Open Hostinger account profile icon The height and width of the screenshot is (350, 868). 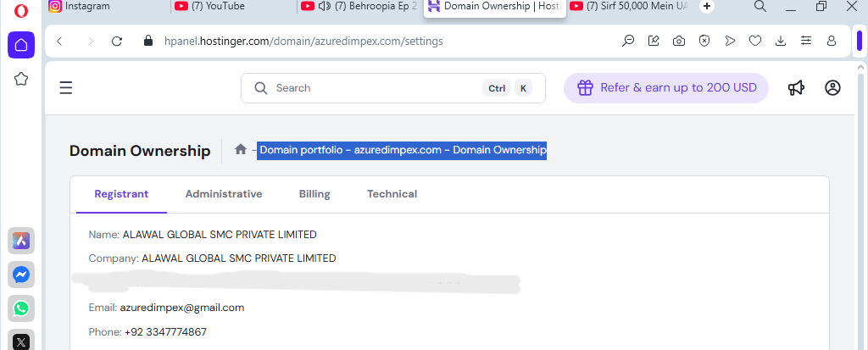coord(832,87)
